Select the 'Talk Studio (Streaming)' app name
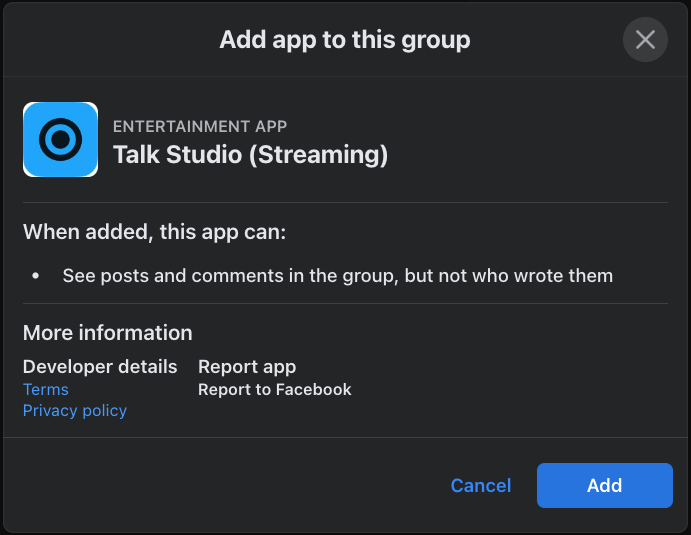This screenshot has height=535, width=691. pos(250,155)
